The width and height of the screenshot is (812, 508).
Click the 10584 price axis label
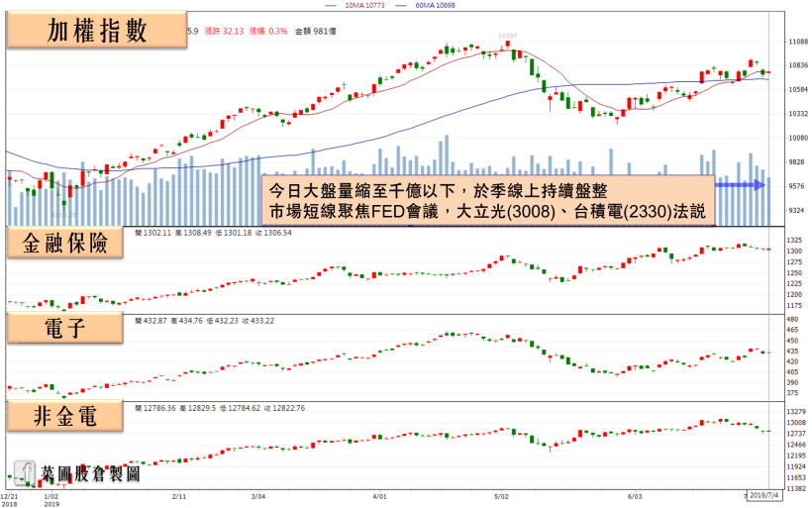pos(798,89)
